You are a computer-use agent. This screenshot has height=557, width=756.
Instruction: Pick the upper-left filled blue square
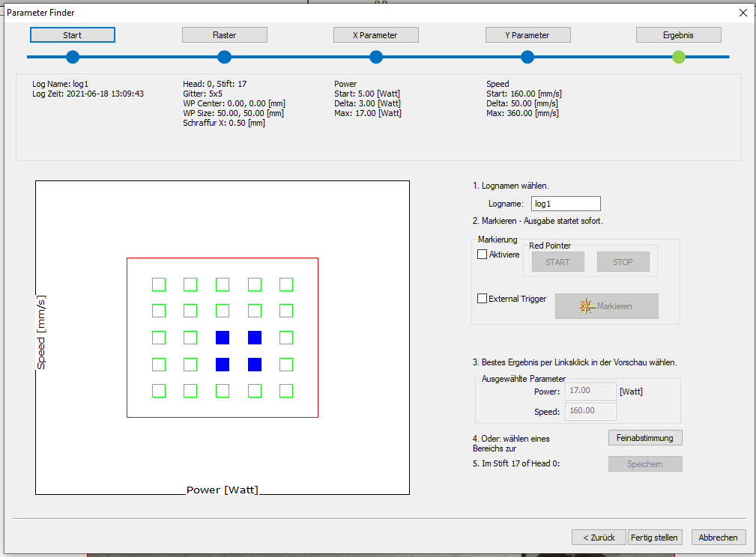coord(223,338)
